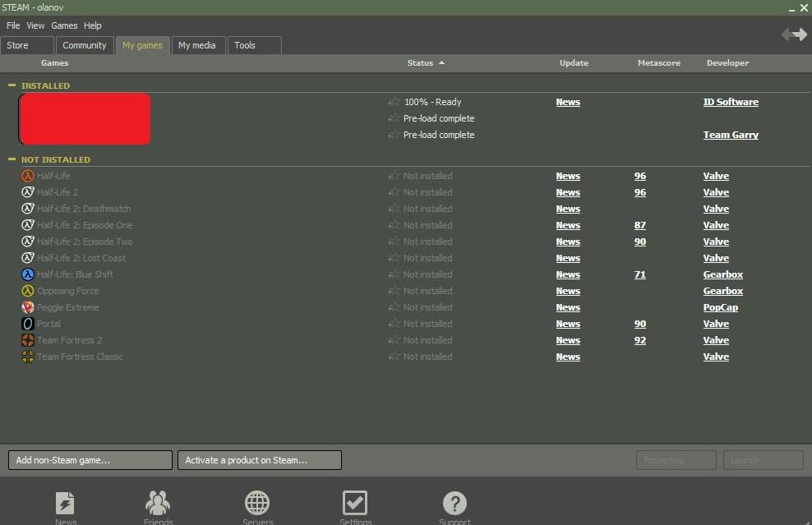Click the Half-Life 2: Episode One icon

point(27,225)
